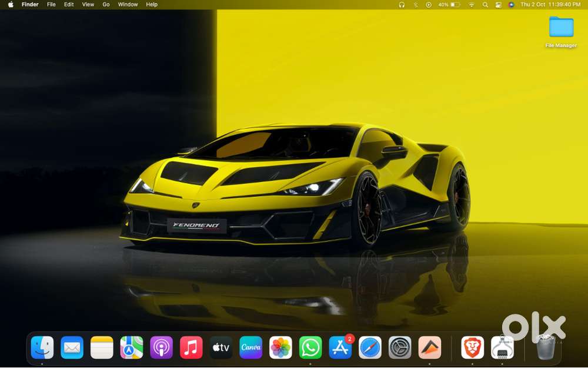Open the Apple menu
The height and width of the screenshot is (368, 588).
[11, 5]
